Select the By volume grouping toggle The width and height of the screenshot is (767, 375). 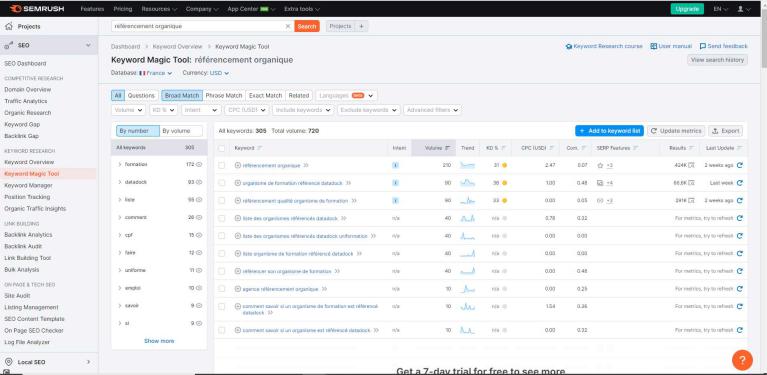coord(180,131)
